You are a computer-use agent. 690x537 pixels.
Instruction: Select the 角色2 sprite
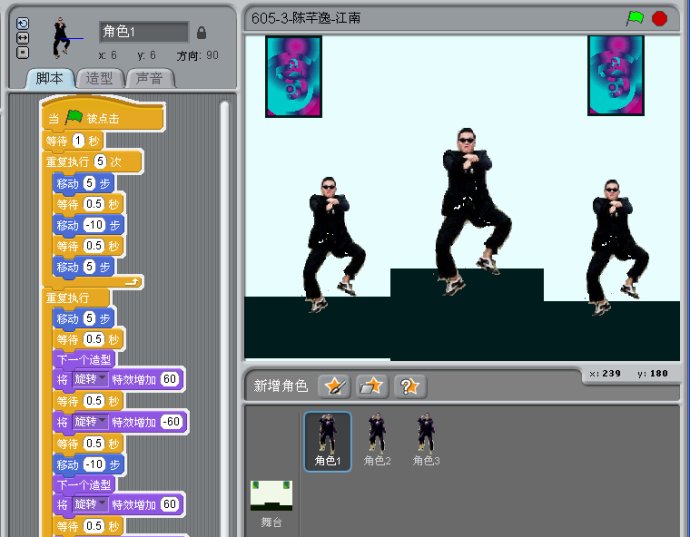(x=377, y=440)
